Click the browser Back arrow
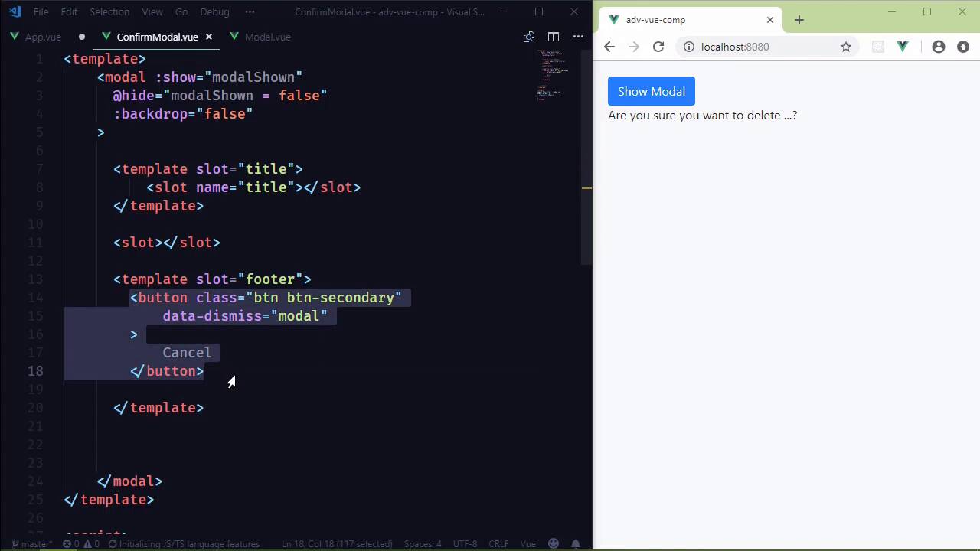The height and width of the screenshot is (551, 980). 609,47
